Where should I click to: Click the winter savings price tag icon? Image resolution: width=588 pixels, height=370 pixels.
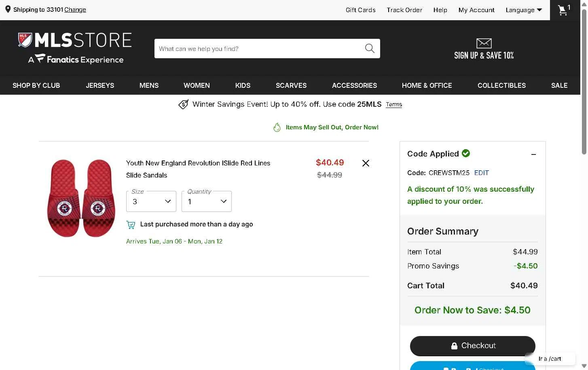(x=184, y=104)
